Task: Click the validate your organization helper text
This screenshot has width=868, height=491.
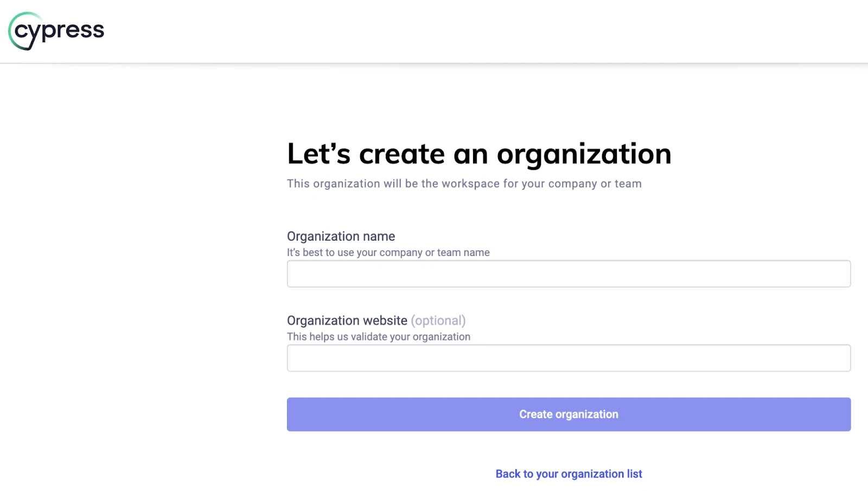Action: click(x=378, y=336)
